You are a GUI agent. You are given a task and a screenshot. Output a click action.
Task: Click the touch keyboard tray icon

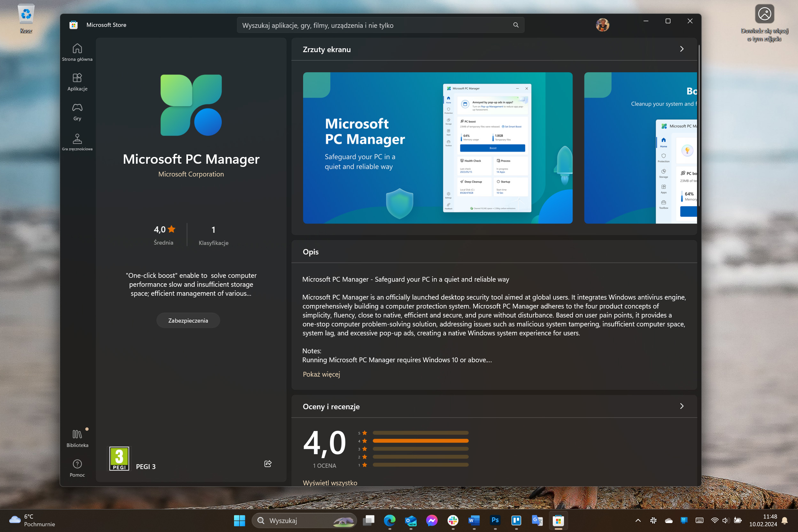pos(699,520)
